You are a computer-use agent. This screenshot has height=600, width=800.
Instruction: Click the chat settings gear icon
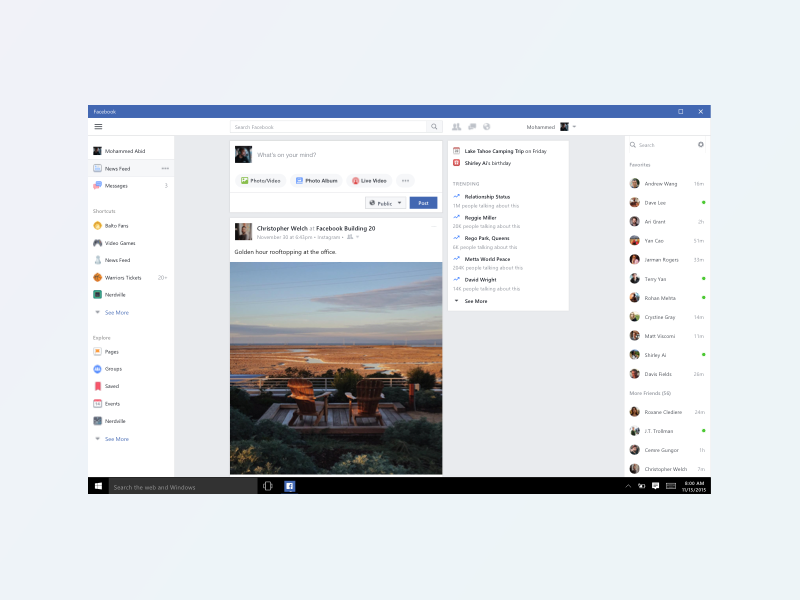click(x=701, y=145)
